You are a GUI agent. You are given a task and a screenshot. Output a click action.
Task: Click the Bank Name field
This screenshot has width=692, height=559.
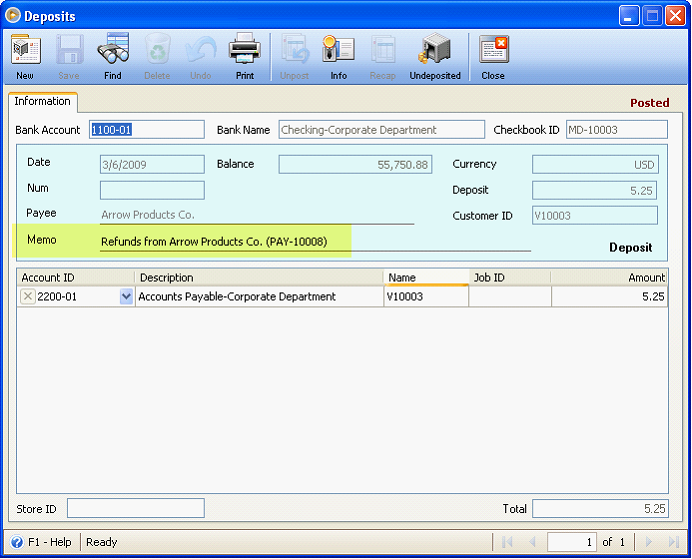(x=382, y=130)
